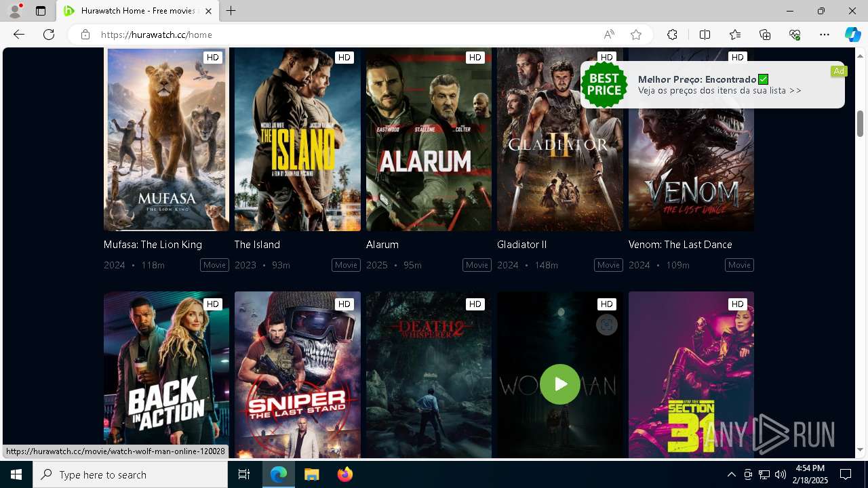Click The Island title link
868x488 pixels.
tap(257, 244)
